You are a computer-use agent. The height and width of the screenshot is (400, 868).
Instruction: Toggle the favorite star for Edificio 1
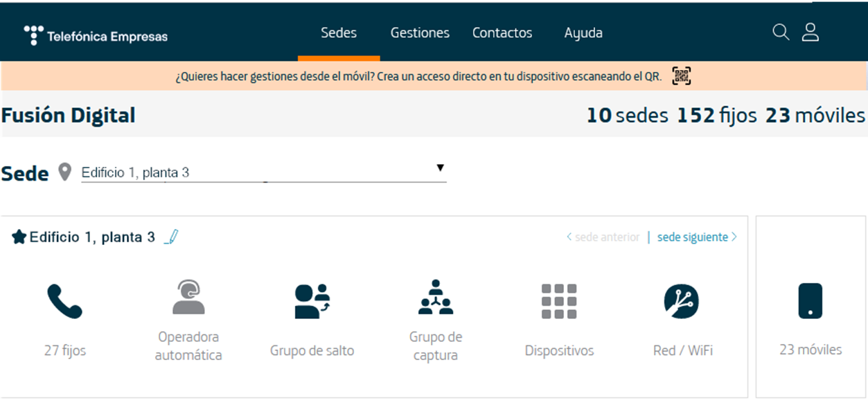tap(19, 237)
